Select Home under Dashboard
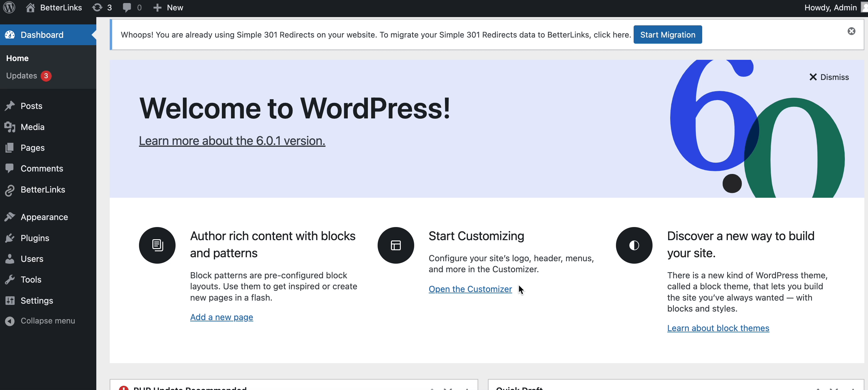868x390 pixels. pyautogui.click(x=17, y=58)
